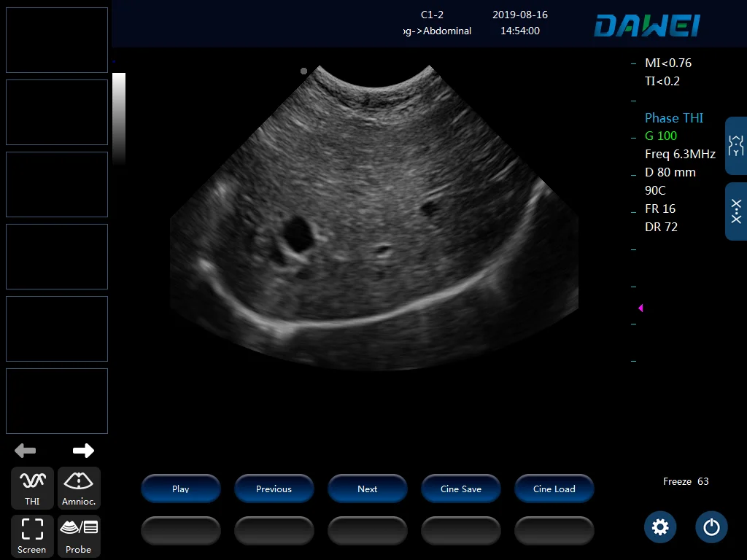Open the Amnioc. mode icon
The image size is (747, 560).
click(79, 488)
